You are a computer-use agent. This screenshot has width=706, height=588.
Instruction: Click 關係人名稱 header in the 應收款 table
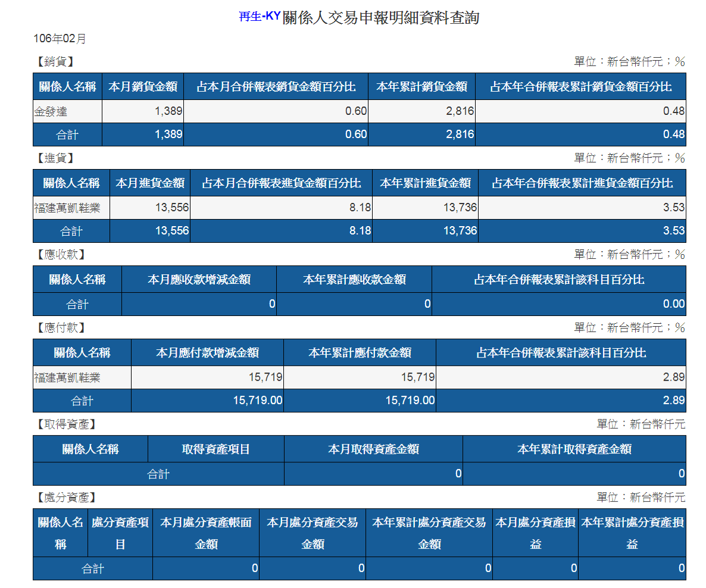click(77, 280)
